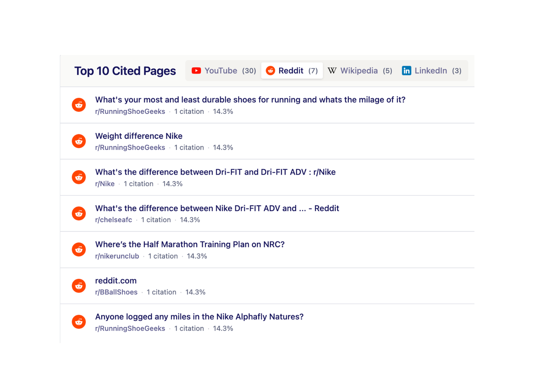Screen dimensions: 535x392
Task: Select the Reddit tab
Action: [x=292, y=71]
